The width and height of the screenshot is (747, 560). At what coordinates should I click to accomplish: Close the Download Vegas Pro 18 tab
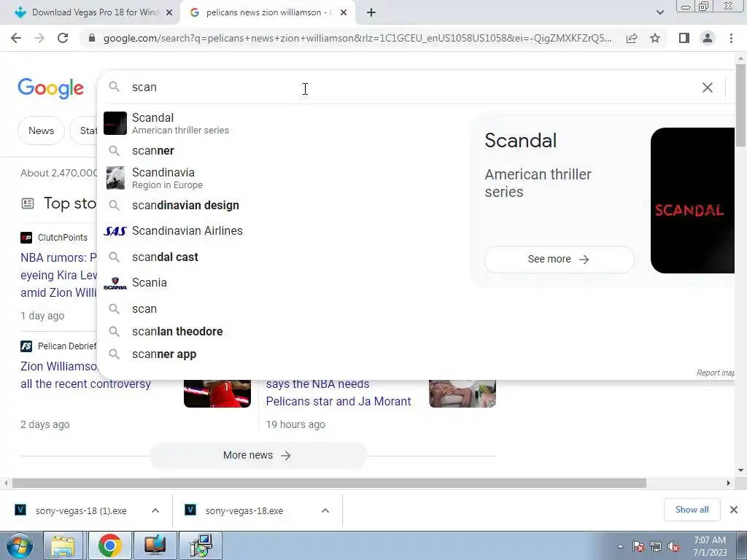coord(169,13)
